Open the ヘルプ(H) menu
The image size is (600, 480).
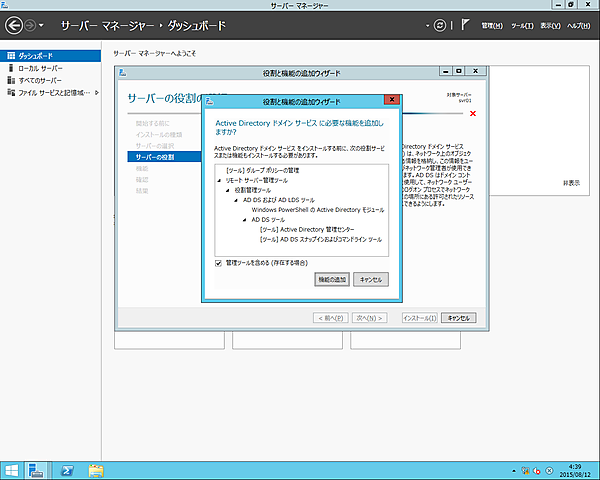[579, 26]
